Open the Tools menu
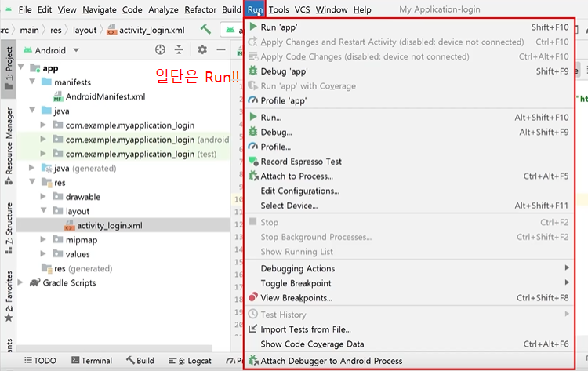 click(x=278, y=9)
